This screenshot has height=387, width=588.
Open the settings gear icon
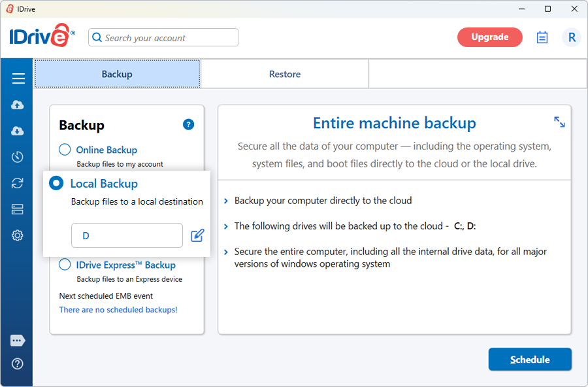click(17, 235)
